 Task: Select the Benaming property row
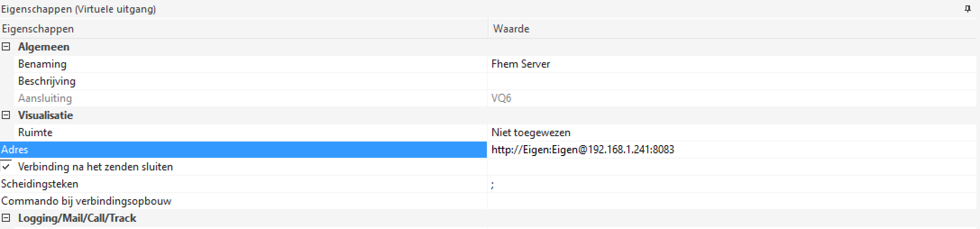(42, 64)
